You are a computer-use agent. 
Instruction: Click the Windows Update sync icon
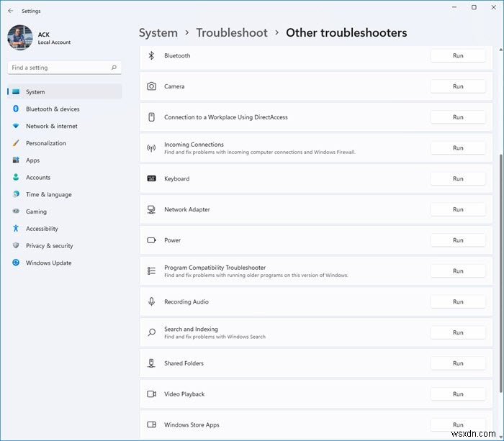point(16,263)
